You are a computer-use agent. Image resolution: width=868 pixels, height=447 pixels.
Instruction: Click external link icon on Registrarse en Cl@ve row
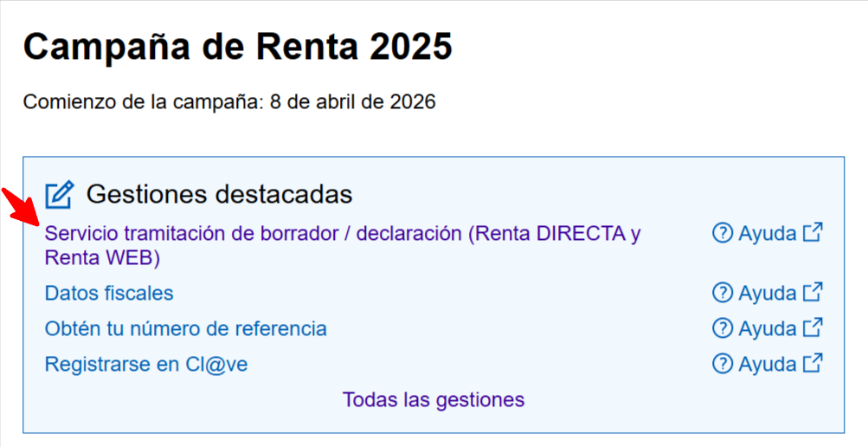(x=813, y=364)
